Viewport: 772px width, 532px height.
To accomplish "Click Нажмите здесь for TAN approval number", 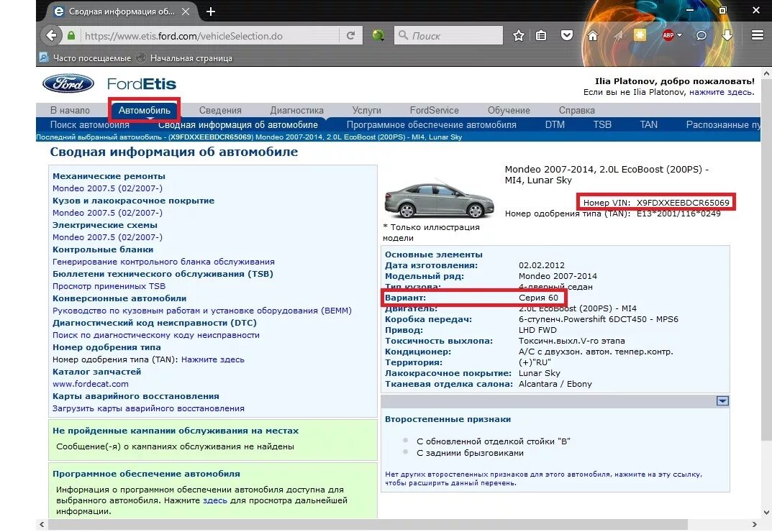I will pyautogui.click(x=213, y=359).
